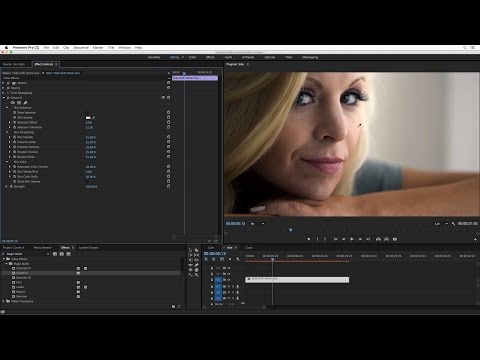Add marker from timeline header
This screenshot has height=360, width=480.
click(230, 259)
